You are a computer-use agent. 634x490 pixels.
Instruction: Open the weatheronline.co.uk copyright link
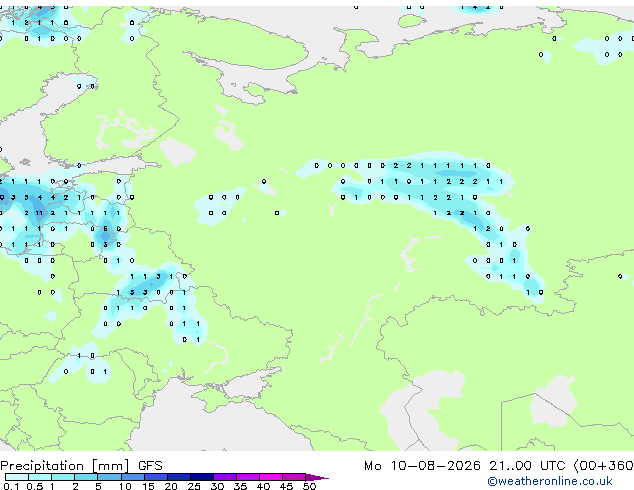coord(550,481)
